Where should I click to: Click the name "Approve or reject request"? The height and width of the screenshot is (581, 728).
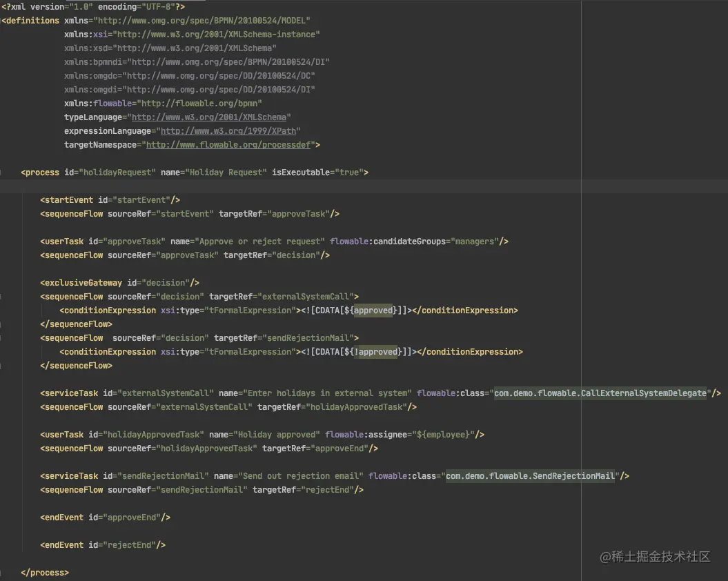[x=260, y=242]
